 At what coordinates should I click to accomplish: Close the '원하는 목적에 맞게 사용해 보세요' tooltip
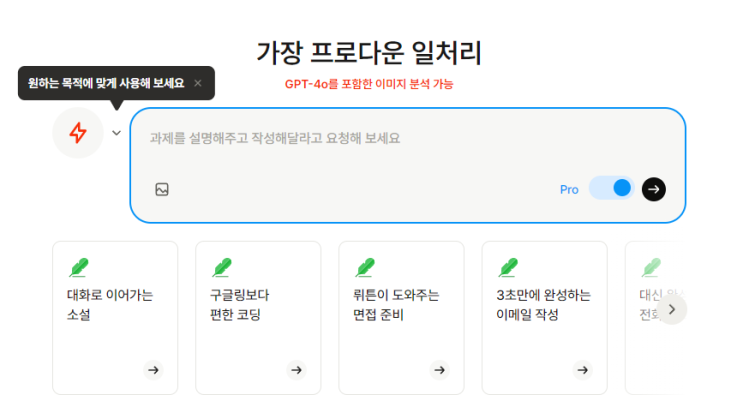coord(198,83)
